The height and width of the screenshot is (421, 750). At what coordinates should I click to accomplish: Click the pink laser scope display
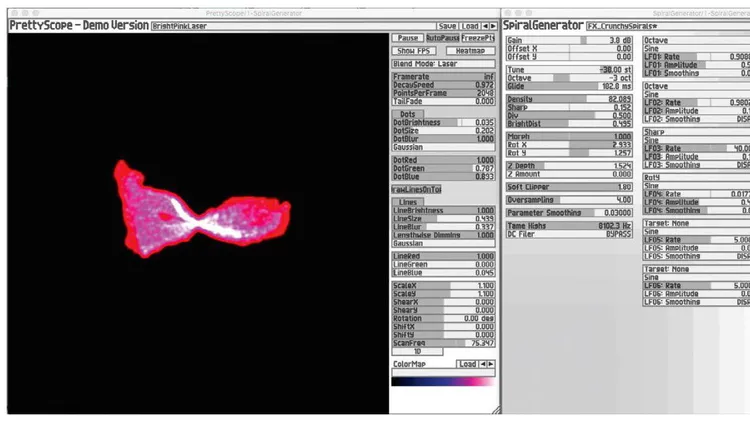(x=198, y=223)
